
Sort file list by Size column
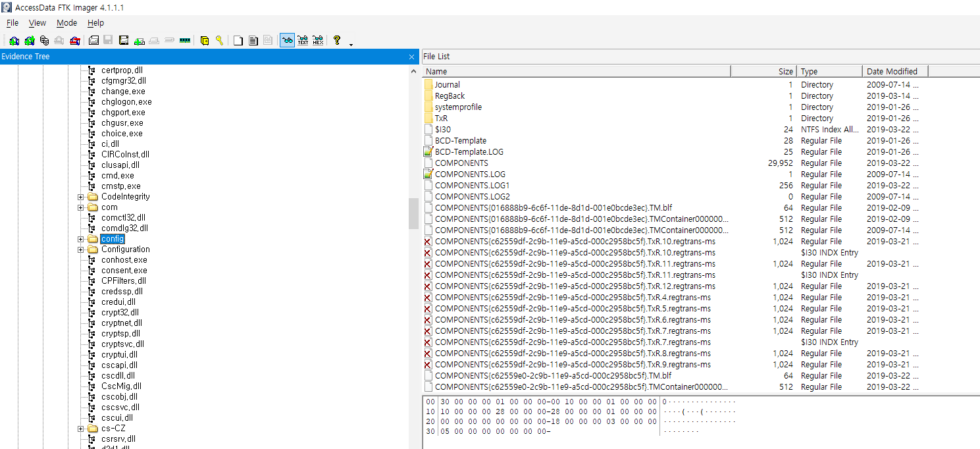763,71
